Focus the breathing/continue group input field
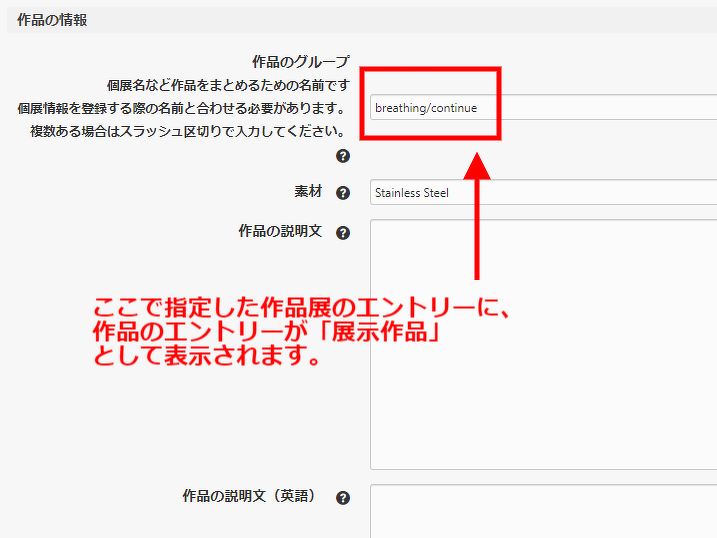The height and width of the screenshot is (538, 717). pos(540,108)
